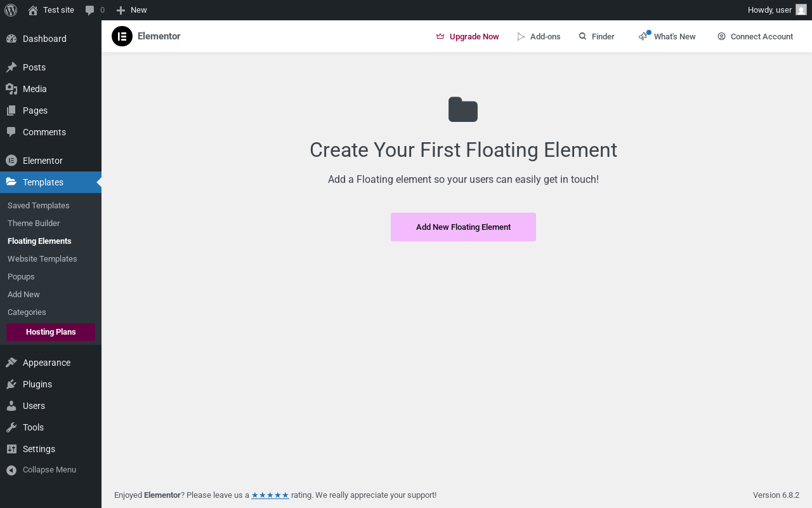Click the Plugins plug icon in sidebar
Screen dimensions: 812x508
[x=11, y=384]
